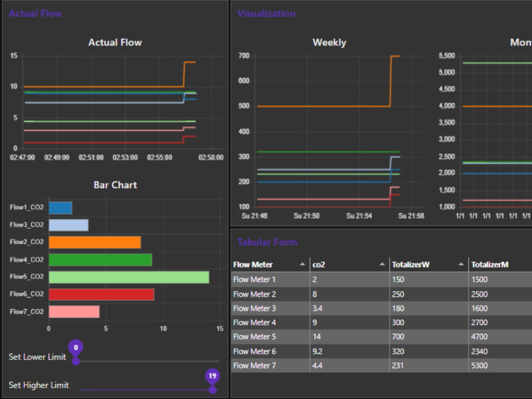The width and height of the screenshot is (532, 399).
Task: Click the TotalizerW column sort arrow
Action: (x=460, y=264)
